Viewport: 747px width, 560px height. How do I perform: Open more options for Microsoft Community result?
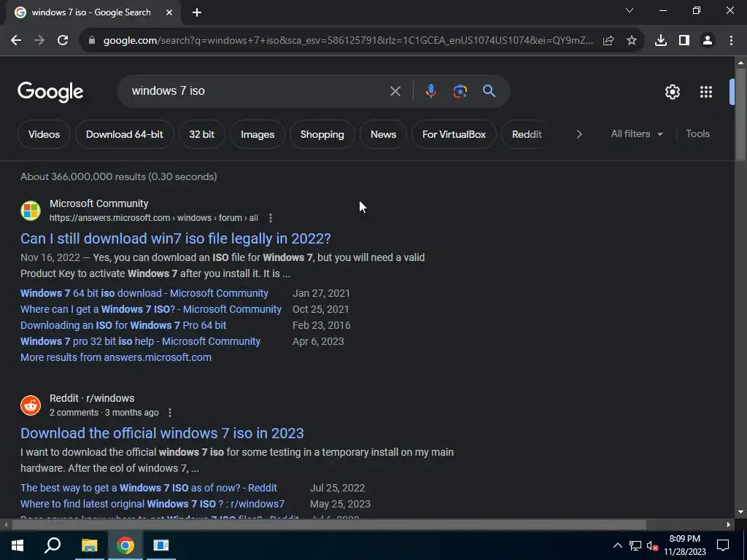[x=271, y=218]
